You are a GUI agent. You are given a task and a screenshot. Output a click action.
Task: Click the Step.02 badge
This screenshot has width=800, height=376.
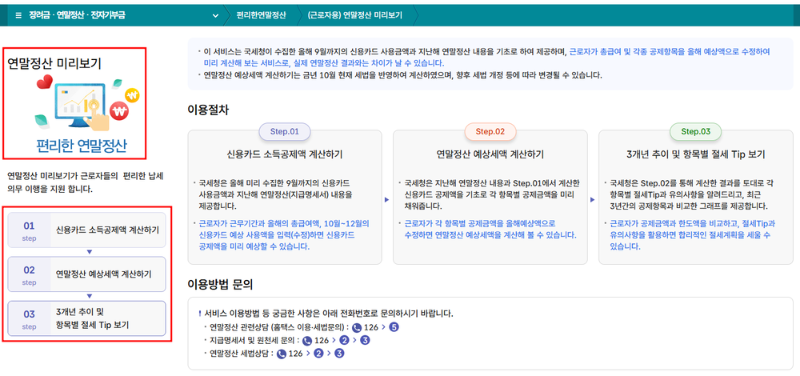[x=490, y=132]
